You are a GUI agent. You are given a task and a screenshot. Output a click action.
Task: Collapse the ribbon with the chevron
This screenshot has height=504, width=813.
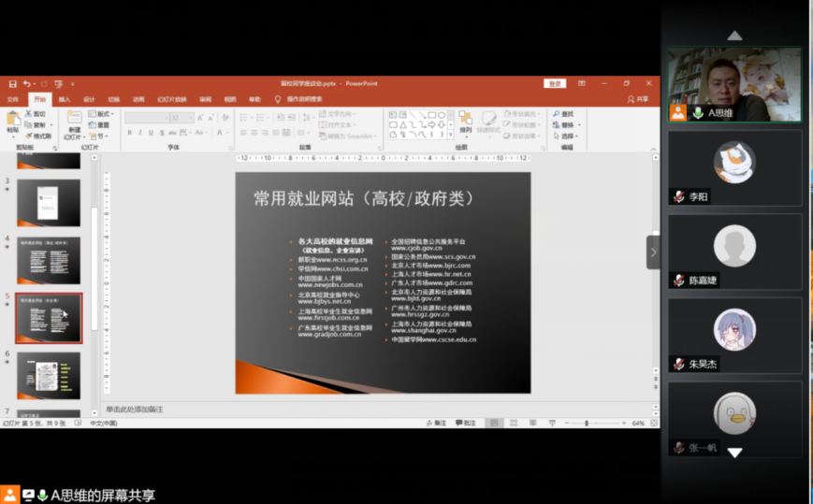click(x=653, y=150)
